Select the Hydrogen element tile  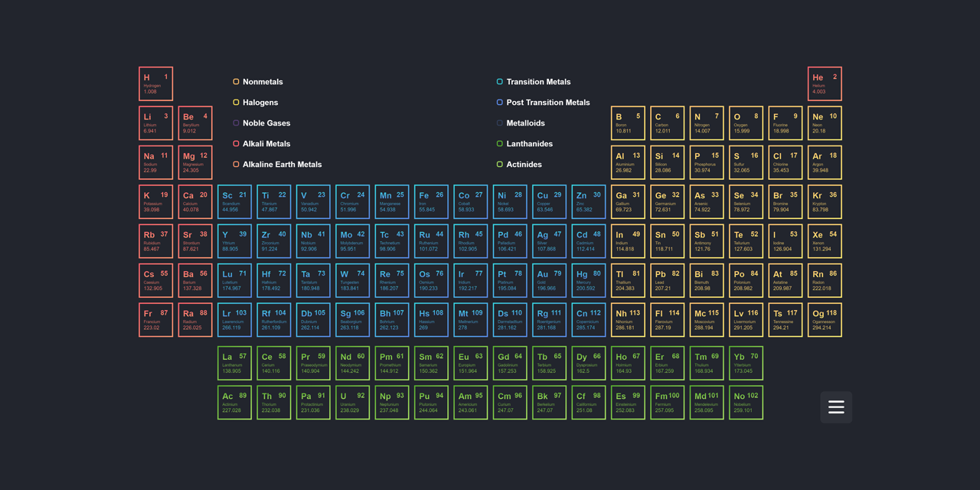coord(155,84)
